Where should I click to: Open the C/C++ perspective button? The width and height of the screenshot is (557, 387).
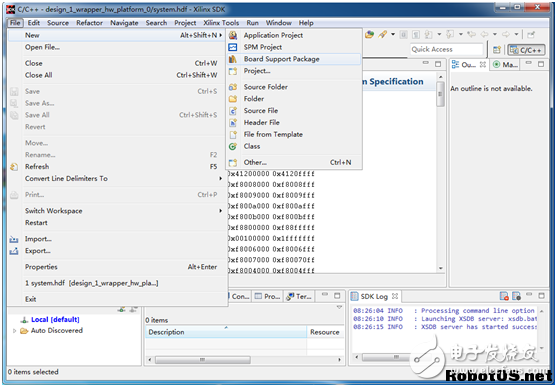pyautogui.click(x=526, y=50)
